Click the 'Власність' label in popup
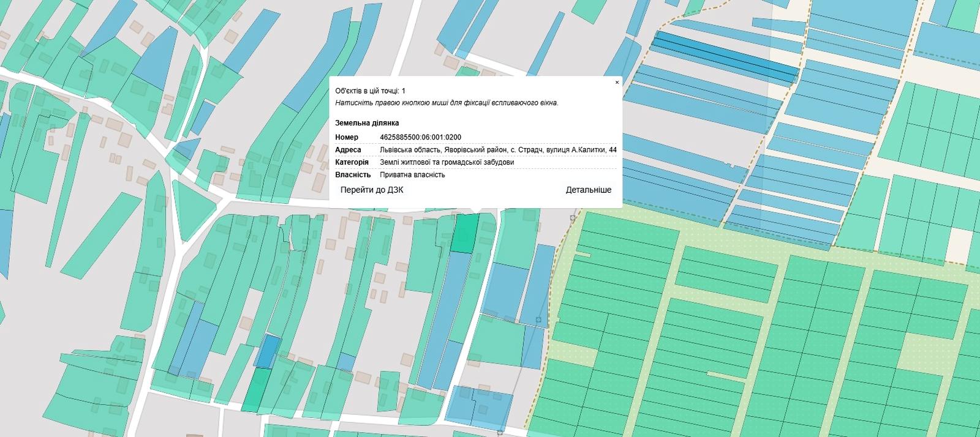This screenshot has height=437, width=980. 353,175
